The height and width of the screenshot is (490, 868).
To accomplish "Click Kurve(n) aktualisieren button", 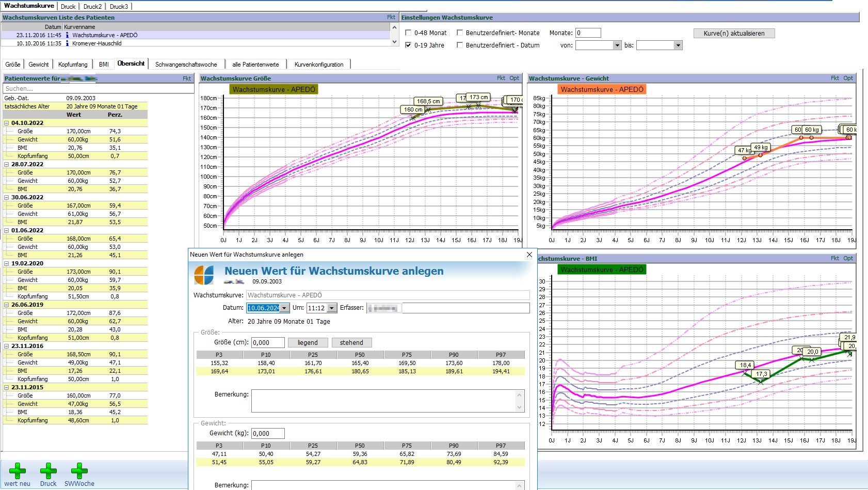I will pos(734,33).
